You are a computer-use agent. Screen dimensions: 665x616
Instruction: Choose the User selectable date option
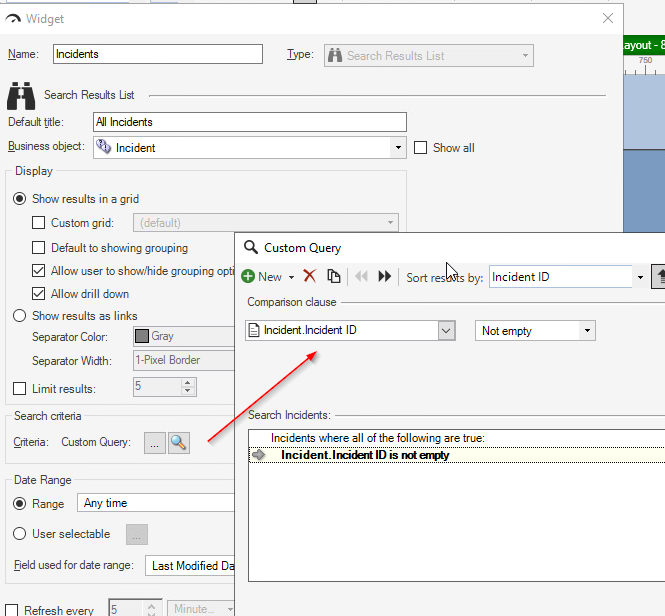(x=19, y=533)
